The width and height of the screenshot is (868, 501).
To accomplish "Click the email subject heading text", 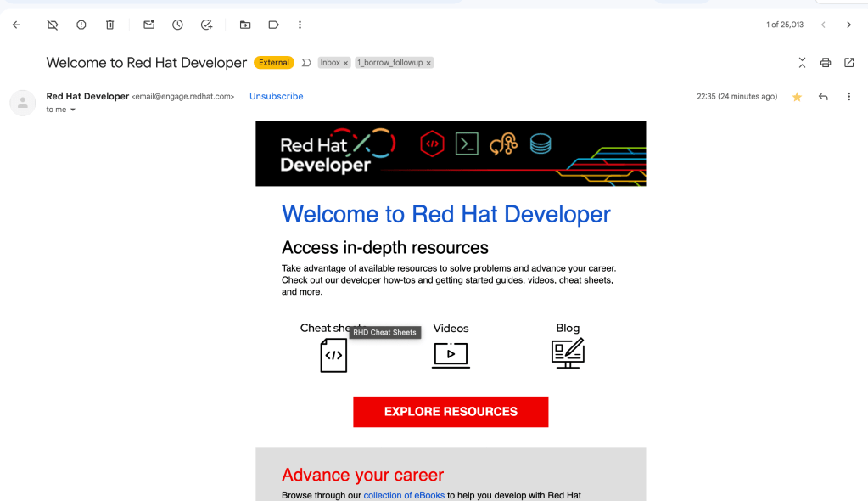I will point(147,63).
